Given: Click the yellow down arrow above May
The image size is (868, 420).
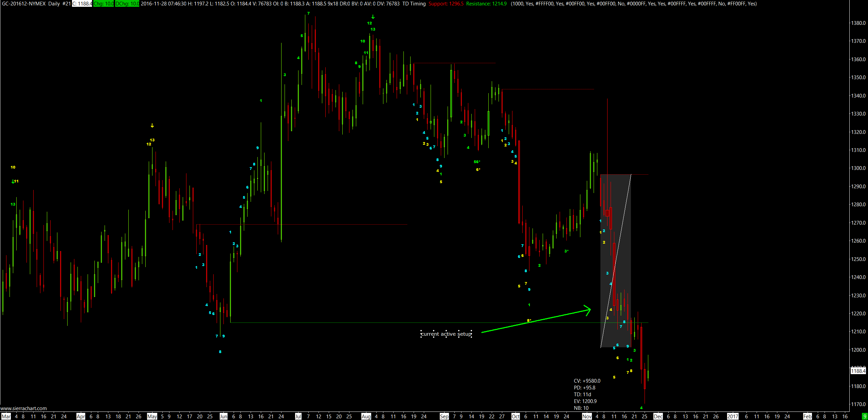Looking at the screenshot, I should [x=152, y=126].
